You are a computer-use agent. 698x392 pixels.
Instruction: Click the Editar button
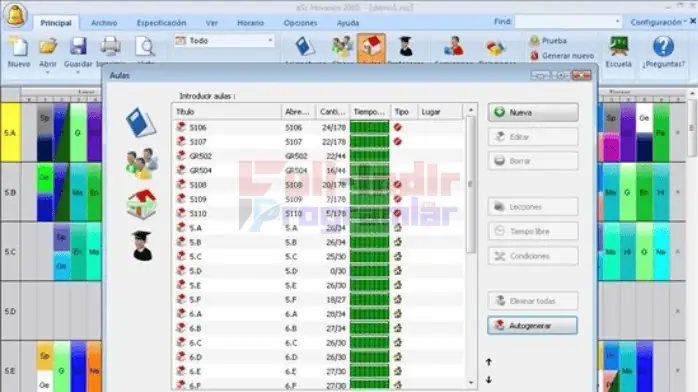click(x=533, y=137)
